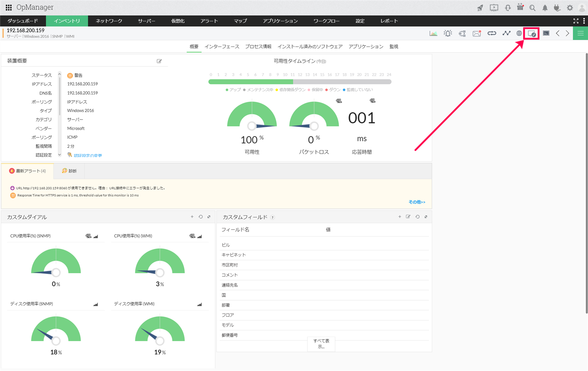This screenshot has width=588, height=371.
Task: Open threshold settings for CPU使用率 SNMP
Action: coord(88,236)
